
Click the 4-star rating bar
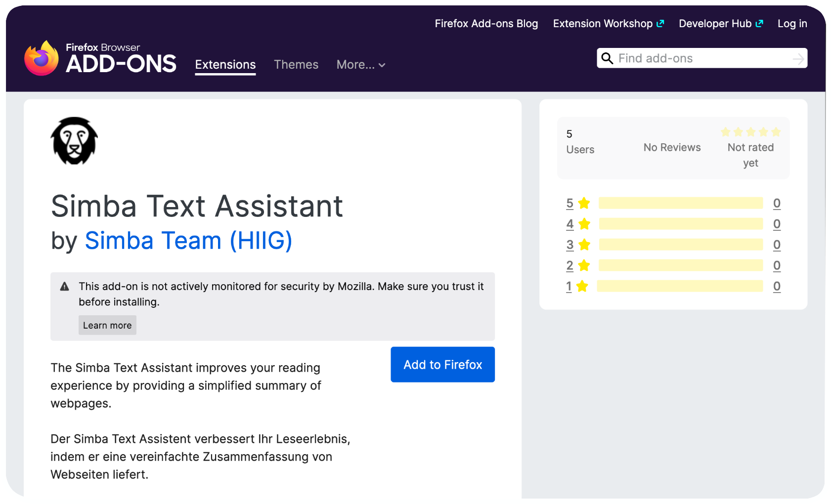pyautogui.click(x=681, y=224)
